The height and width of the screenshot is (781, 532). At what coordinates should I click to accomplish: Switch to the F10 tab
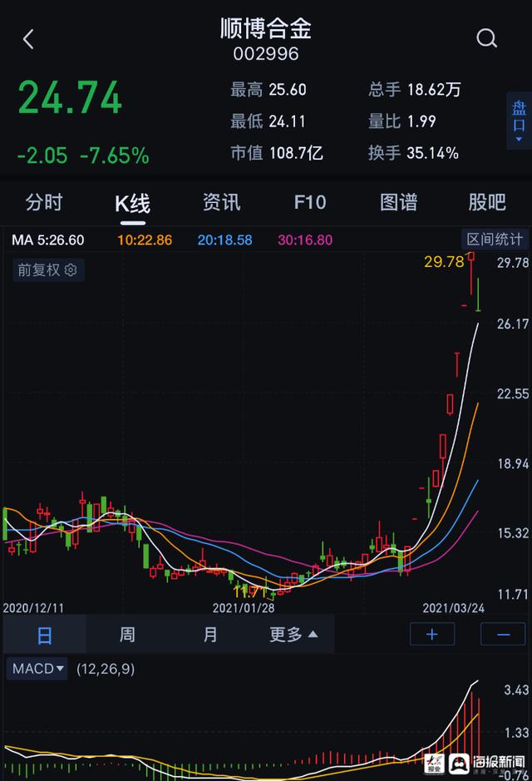(x=310, y=202)
